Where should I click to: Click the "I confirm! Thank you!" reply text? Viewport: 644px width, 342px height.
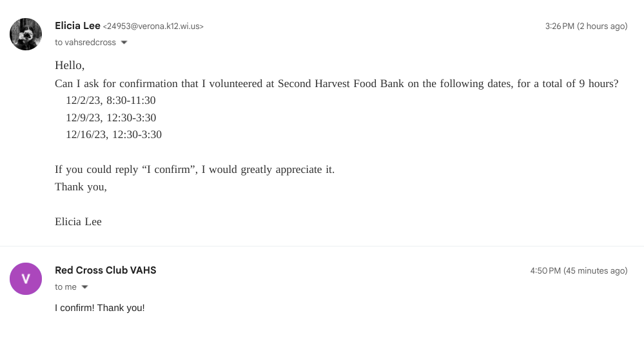pos(100,308)
